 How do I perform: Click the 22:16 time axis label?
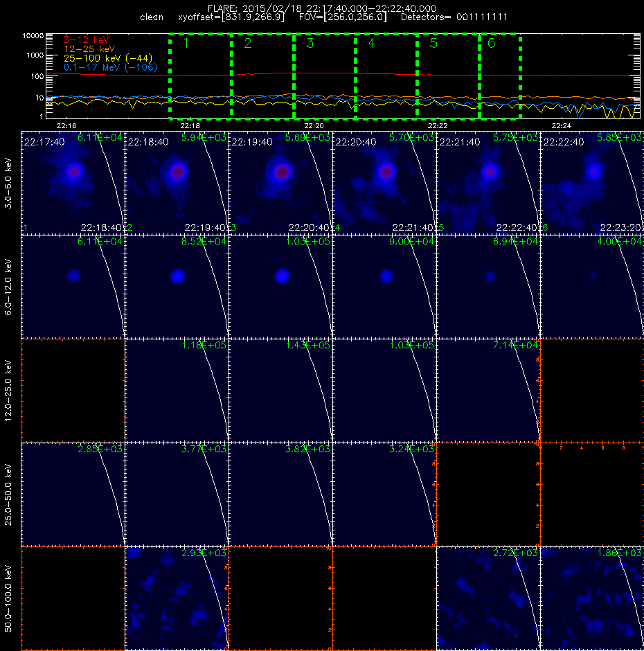[66, 125]
